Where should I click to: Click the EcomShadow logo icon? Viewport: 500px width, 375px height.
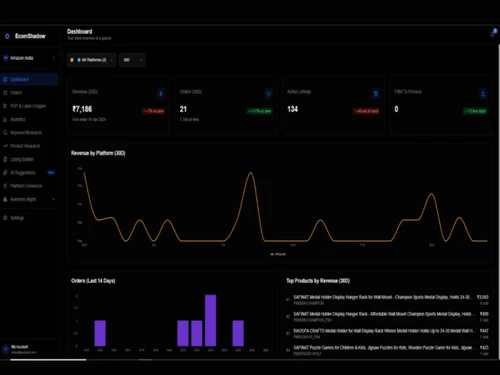tap(7, 36)
